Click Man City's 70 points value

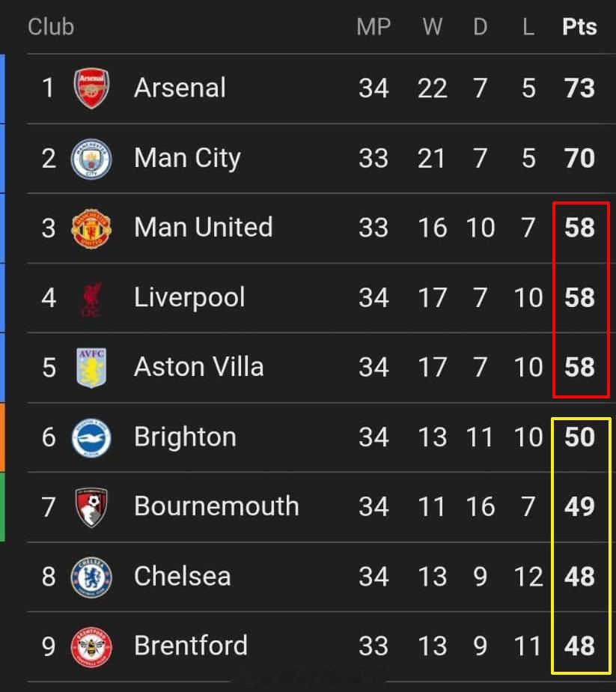pos(579,158)
